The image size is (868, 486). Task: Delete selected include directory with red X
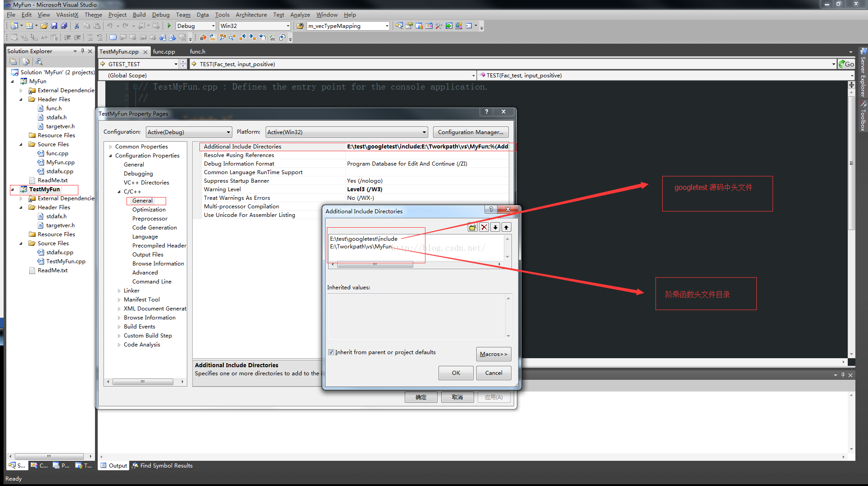484,227
